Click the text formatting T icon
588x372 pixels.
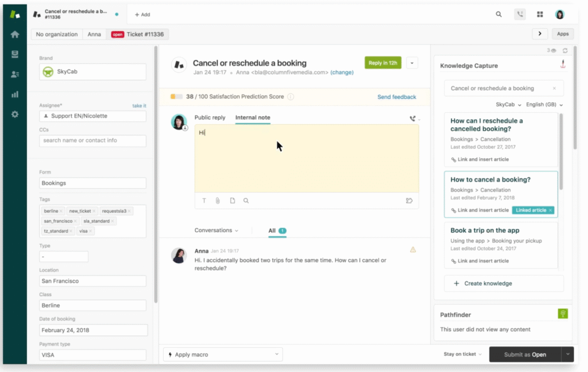[x=204, y=201]
